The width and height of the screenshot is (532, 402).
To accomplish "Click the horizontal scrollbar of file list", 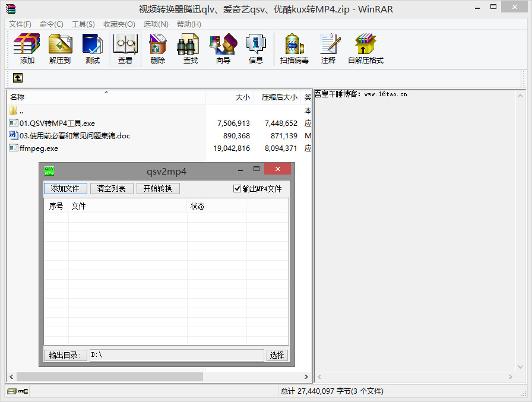I will tap(110, 376).
